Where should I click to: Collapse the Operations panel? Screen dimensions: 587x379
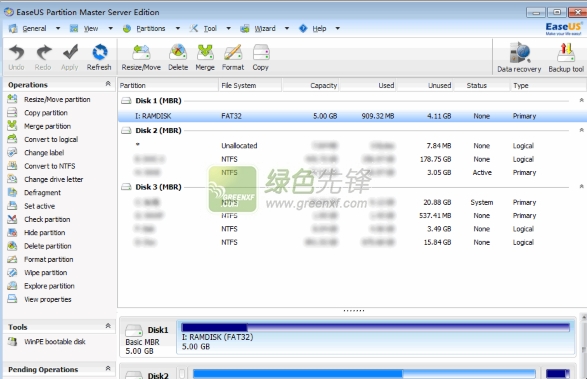pyautogui.click(x=108, y=84)
